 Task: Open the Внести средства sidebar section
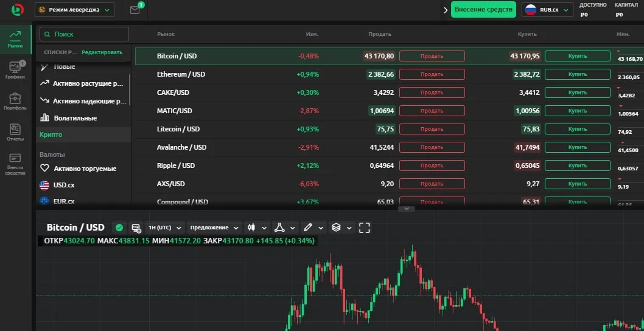(15, 164)
